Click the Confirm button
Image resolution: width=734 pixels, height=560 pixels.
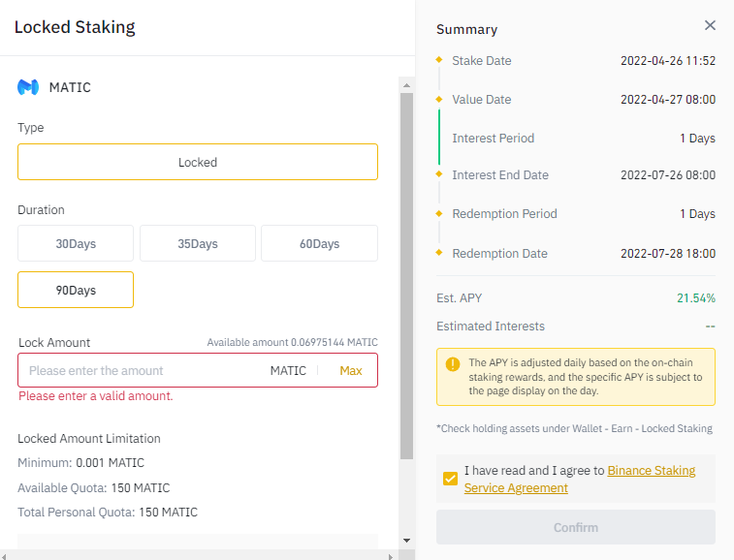click(x=576, y=527)
